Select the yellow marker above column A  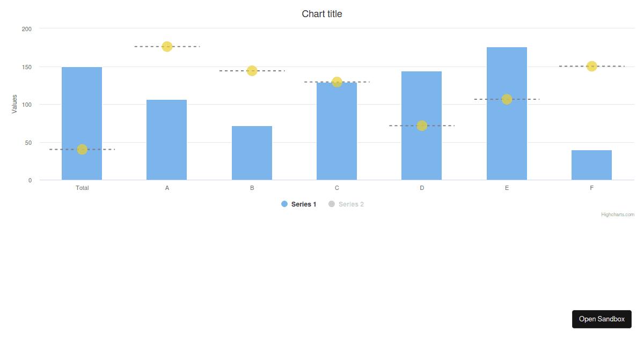[x=167, y=46]
